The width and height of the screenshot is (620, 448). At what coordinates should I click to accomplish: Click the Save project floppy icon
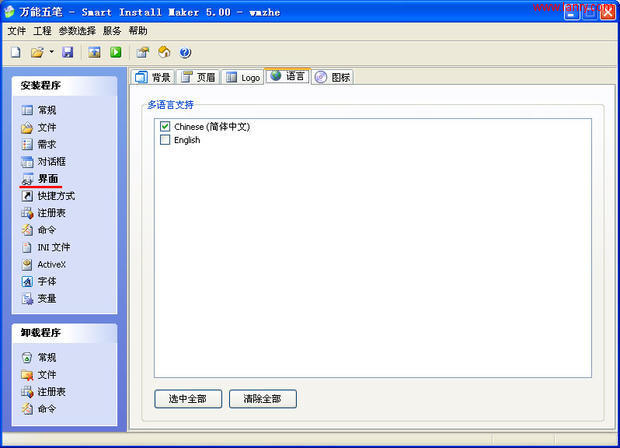(68, 52)
